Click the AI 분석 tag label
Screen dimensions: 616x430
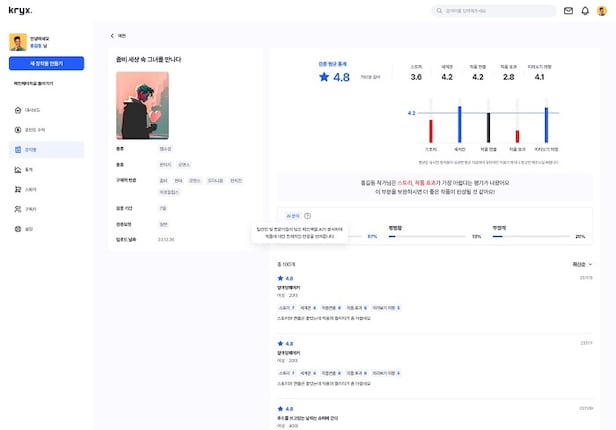pos(293,215)
